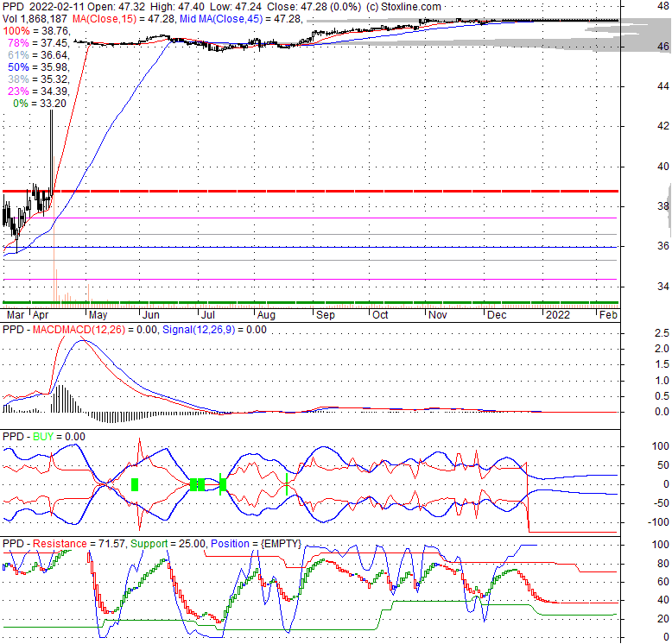Click the 'Resistance' label in bottom panel

[60, 544]
